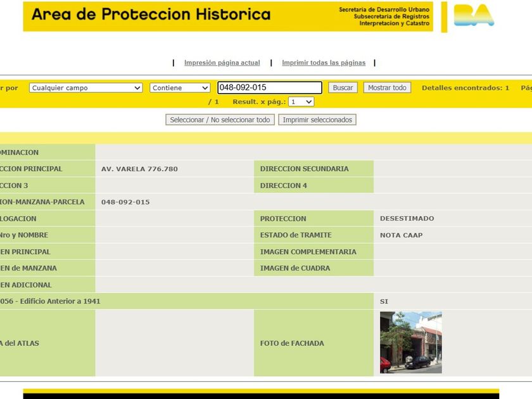This screenshot has height=399, width=532.
Task: Click the 'Area de Proteccion Historica' header title
Action: 151,15
